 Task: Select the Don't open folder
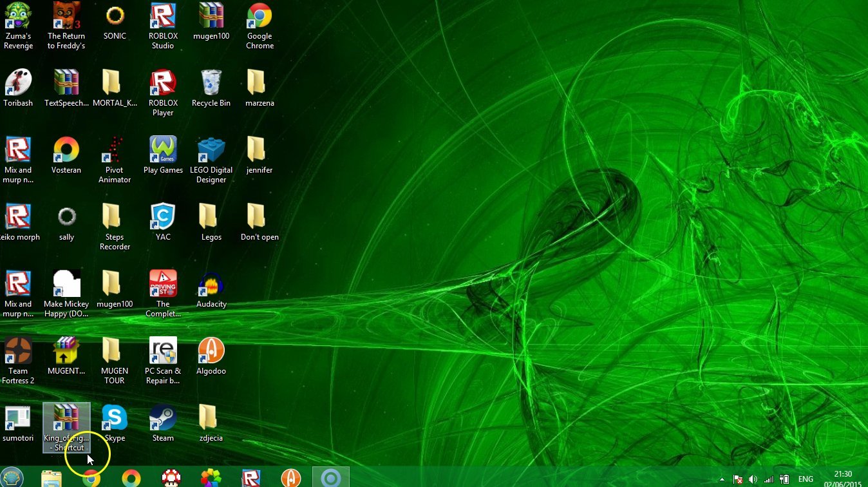[x=259, y=222]
